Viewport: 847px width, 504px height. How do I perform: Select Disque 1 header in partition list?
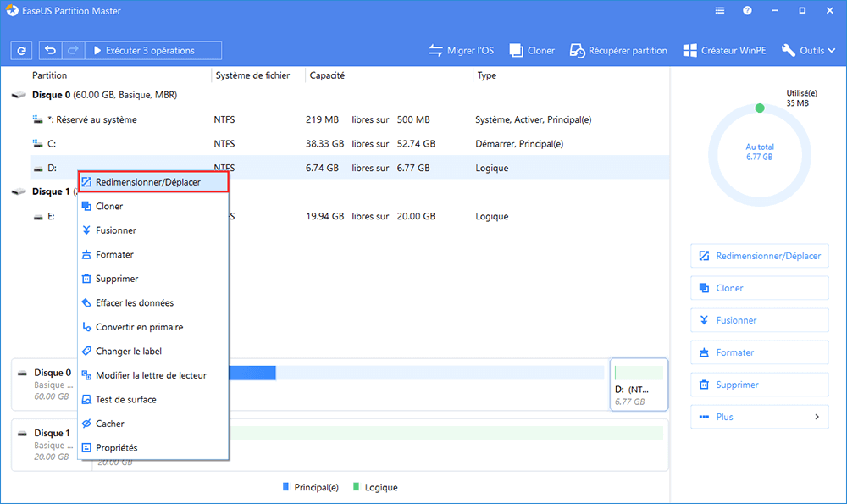(51, 191)
